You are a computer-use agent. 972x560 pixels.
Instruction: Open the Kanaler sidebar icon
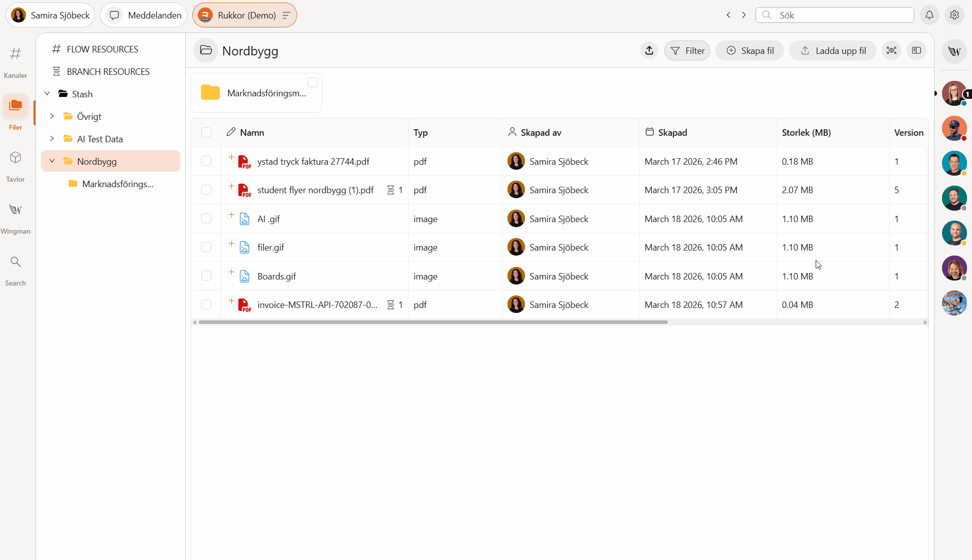pyautogui.click(x=15, y=54)
